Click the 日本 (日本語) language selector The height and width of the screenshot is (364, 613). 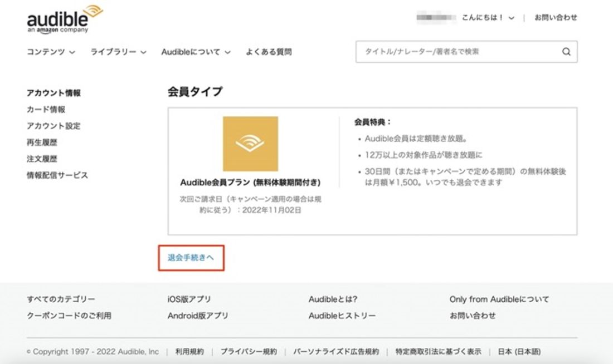(519, 352)
